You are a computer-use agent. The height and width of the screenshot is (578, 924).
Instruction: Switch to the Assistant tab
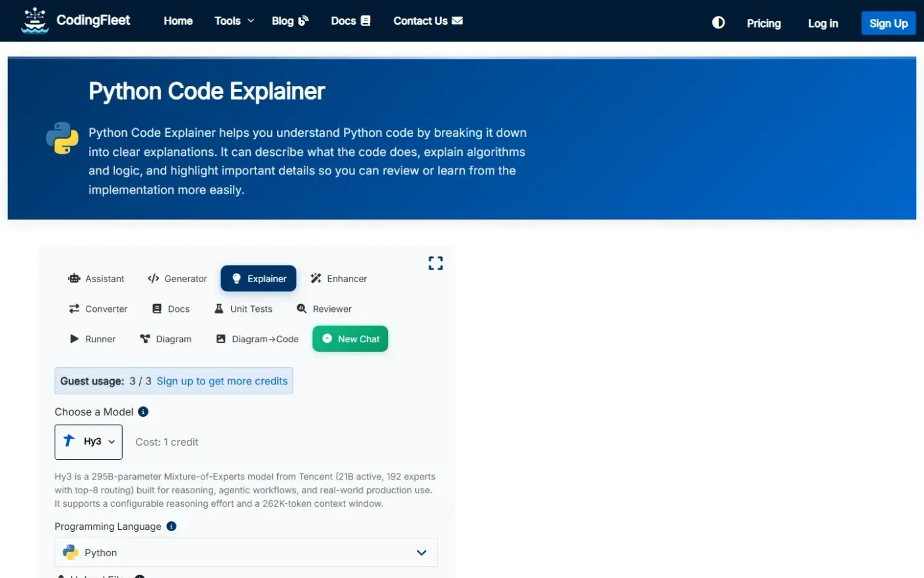tap(96, 279)
